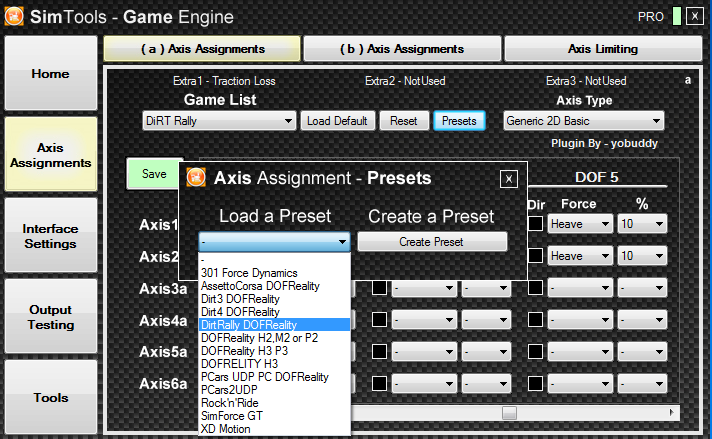Select PCars UDP PC DOFReality preset
The width and height of the screenshot is (712, 439).
coord(274,377)
